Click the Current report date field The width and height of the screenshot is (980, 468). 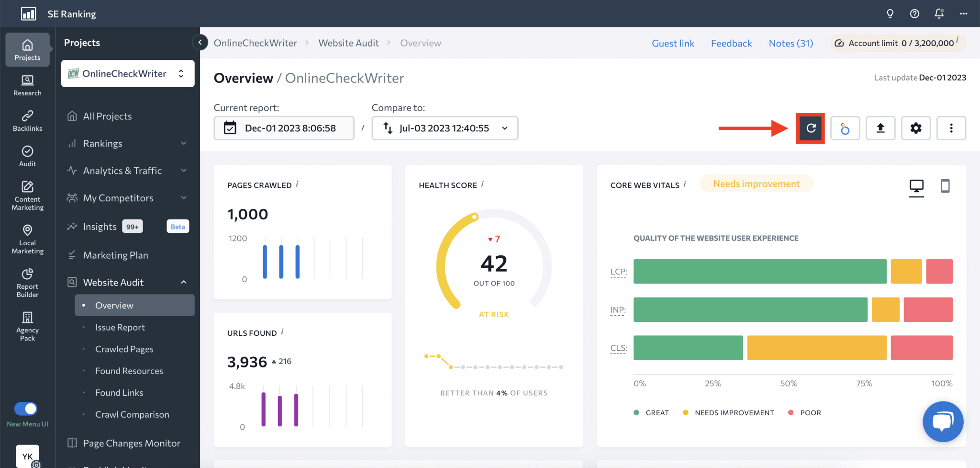(284, 128)
